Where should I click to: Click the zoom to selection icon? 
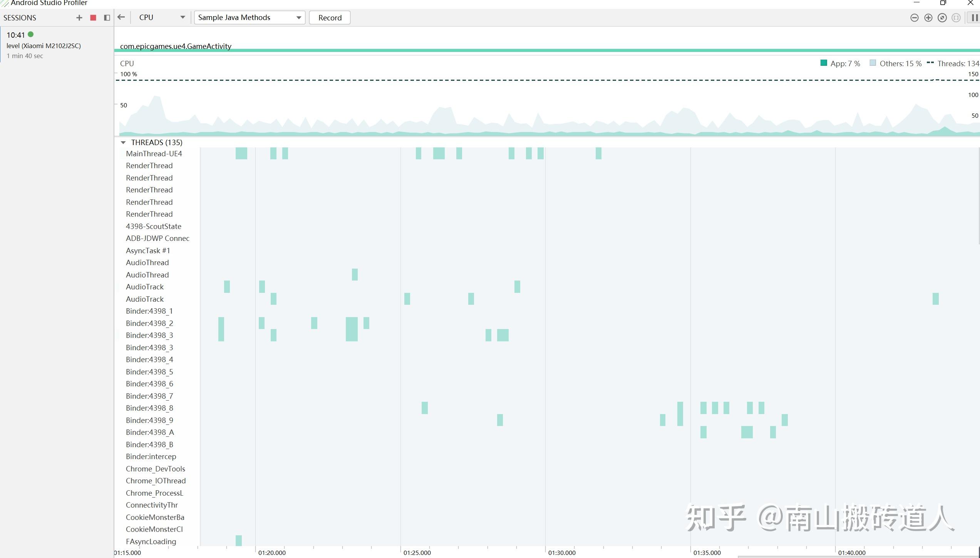pyautogui.click(x=956, y=18)
